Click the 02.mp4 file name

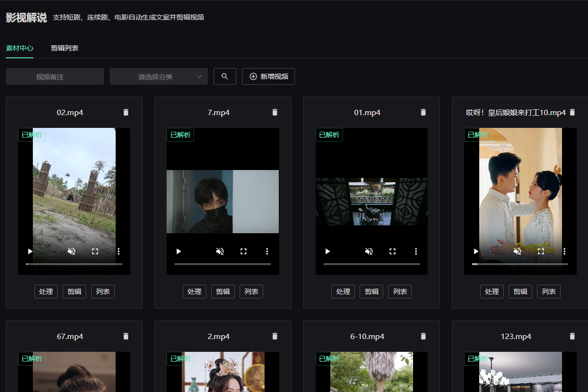pyautogui.click(x=70, y=113)
